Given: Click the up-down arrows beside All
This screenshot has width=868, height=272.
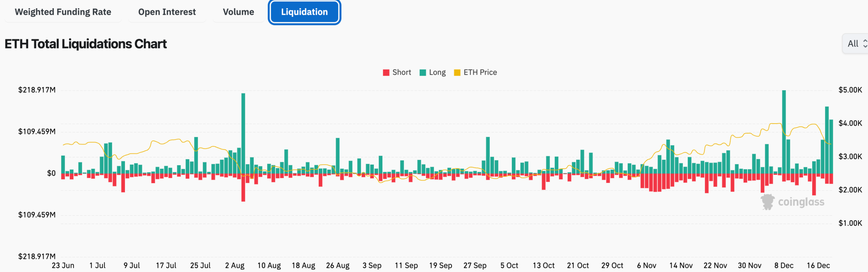Looking at the screenshot, I should (865, 44).
